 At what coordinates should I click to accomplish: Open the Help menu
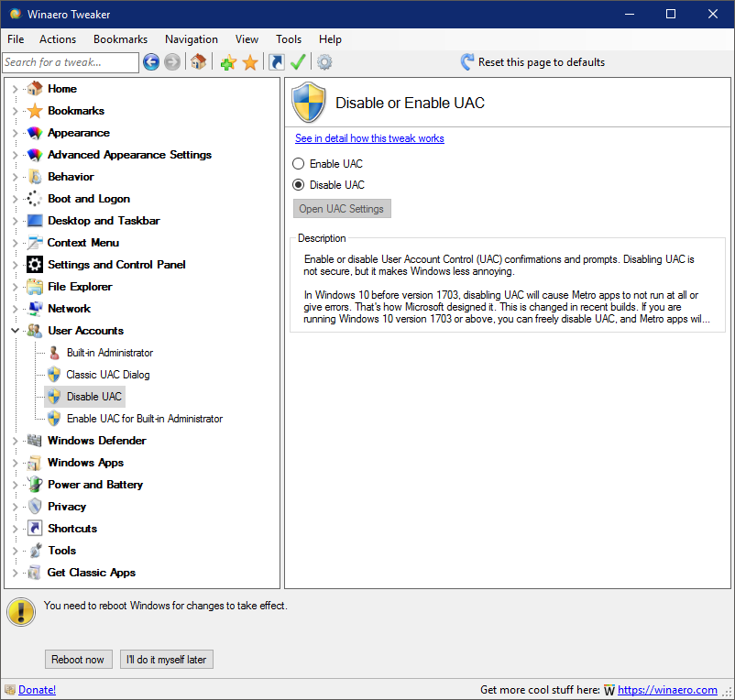click(x=330, y=39)
